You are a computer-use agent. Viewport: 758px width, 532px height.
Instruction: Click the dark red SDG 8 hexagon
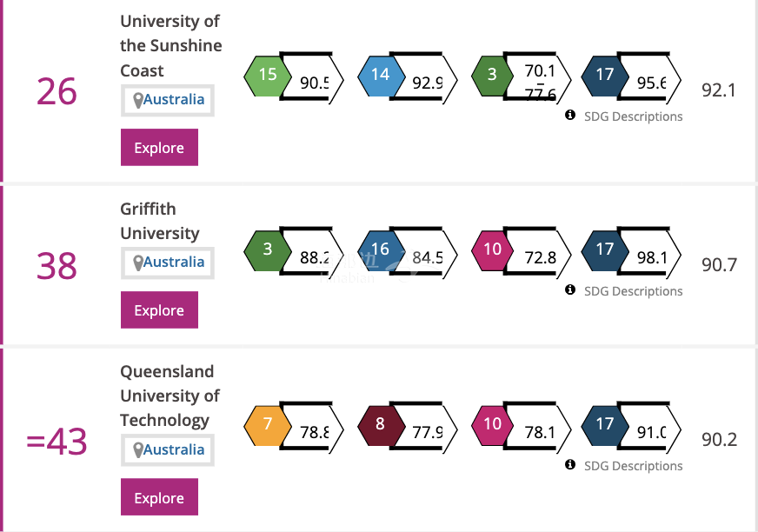(x=381, y=425)
